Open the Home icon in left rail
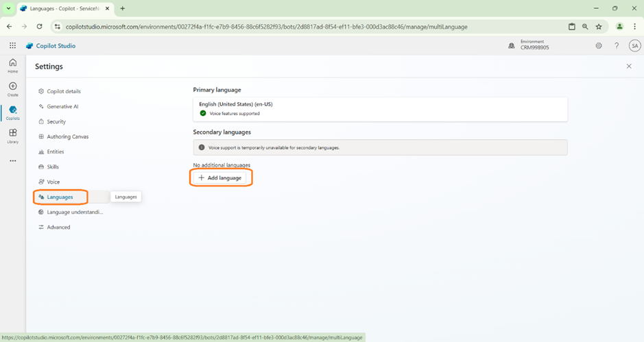This screenshot has height=342, width=644. click(x=12, y=65)
